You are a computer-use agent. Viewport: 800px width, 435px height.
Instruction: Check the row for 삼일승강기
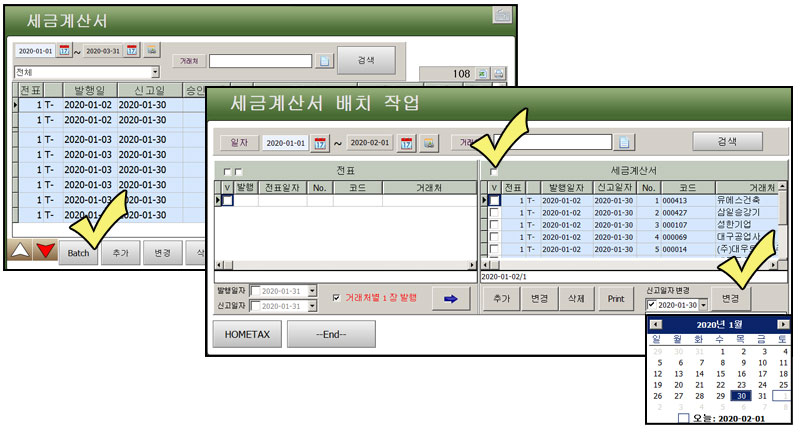(x=494, y=213)
